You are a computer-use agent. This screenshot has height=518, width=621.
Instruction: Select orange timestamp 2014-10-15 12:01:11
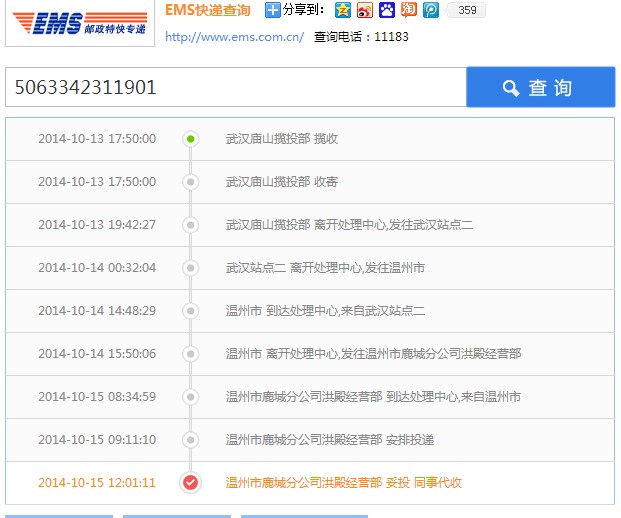(97, 483)
